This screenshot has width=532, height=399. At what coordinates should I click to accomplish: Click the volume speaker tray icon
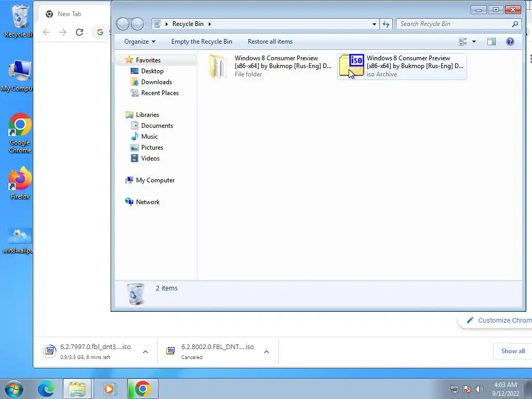coord(479,389)
